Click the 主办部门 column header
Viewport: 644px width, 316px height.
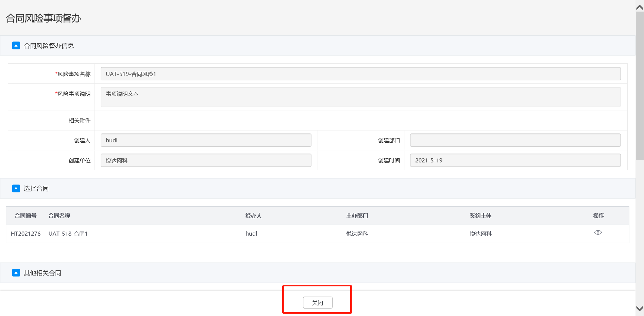pyautogui.click(x=357, y=216)
